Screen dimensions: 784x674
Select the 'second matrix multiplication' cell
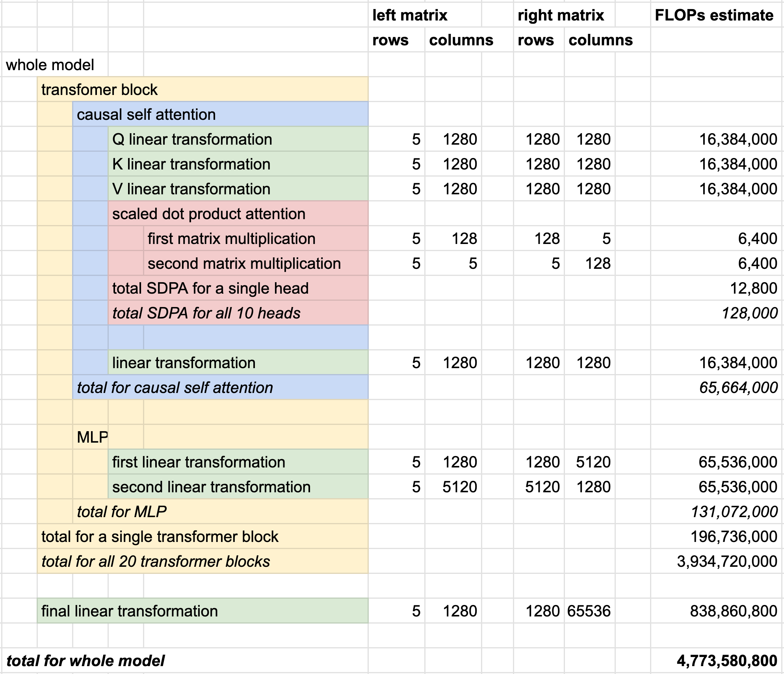[244, 264]
